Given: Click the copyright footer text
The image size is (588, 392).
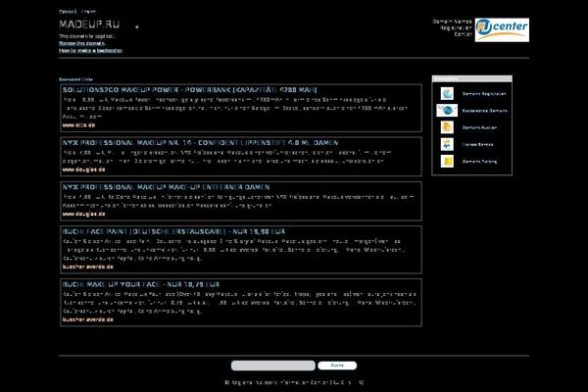Looking at the screenshot, I should pos(294,382).
